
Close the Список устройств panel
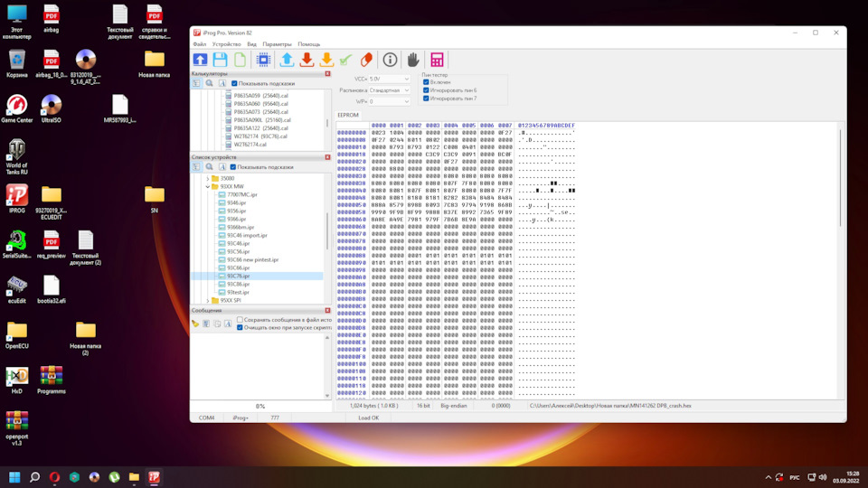pos(327,157)
